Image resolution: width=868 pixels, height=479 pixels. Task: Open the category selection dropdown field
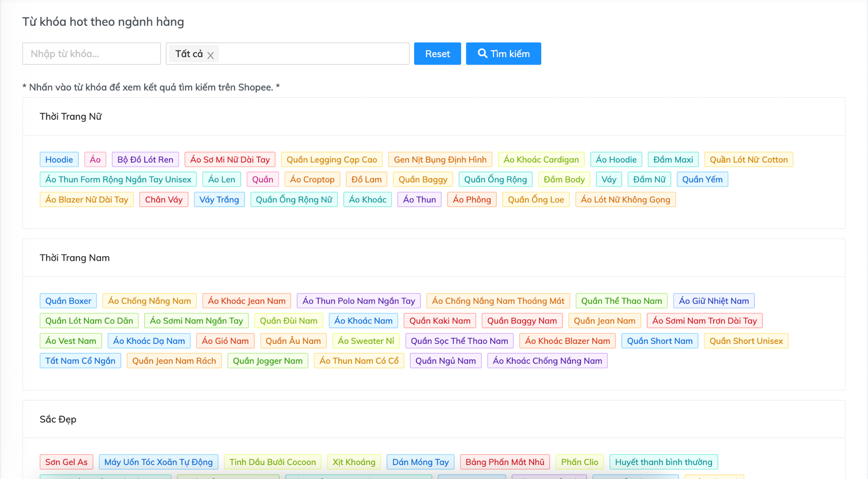pos(313,54)
